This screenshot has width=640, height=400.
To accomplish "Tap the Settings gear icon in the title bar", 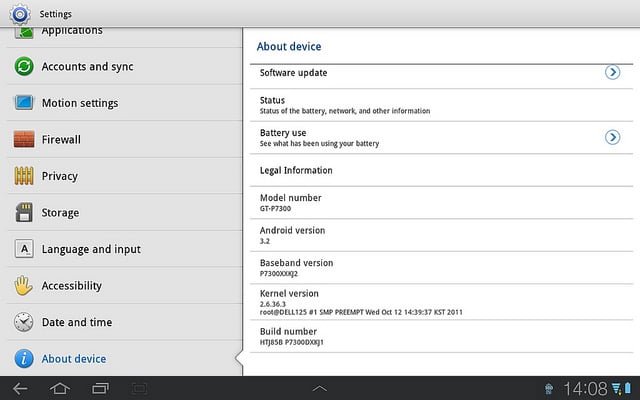I will tap(20, 14).
